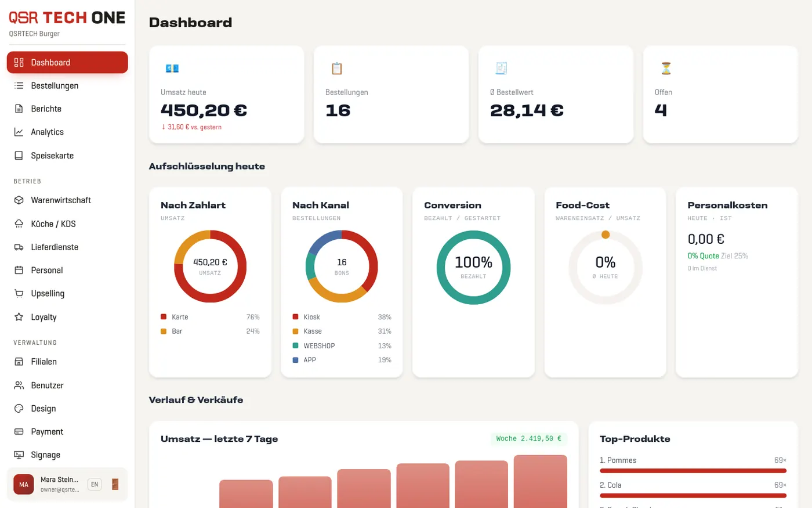Click the Küche / KDS chef hat icon
This screenshot has height=508, width=812.
coord(19,224)
